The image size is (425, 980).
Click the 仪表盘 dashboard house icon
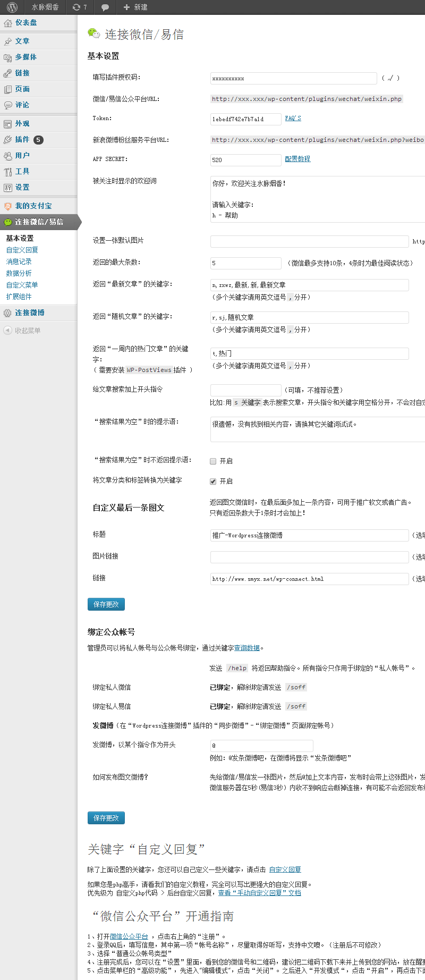pyautogui.click(x=8, y=23)
